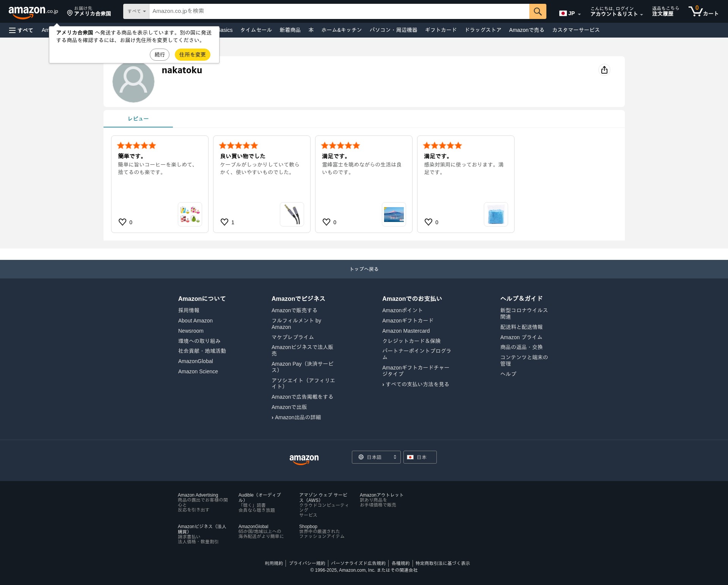This screenshot has width=728, height=585.
Task: Click the share icon on nakatoku profile
Action: tap(604, 70)
